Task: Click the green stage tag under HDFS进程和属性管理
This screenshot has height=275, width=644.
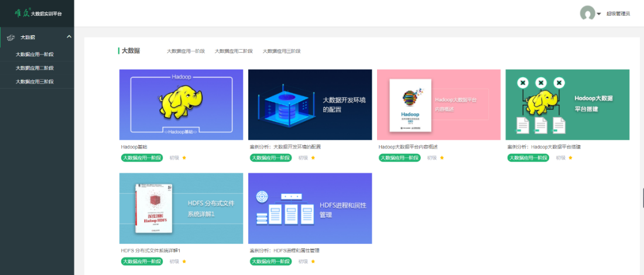Action: [x=270, y=261]
